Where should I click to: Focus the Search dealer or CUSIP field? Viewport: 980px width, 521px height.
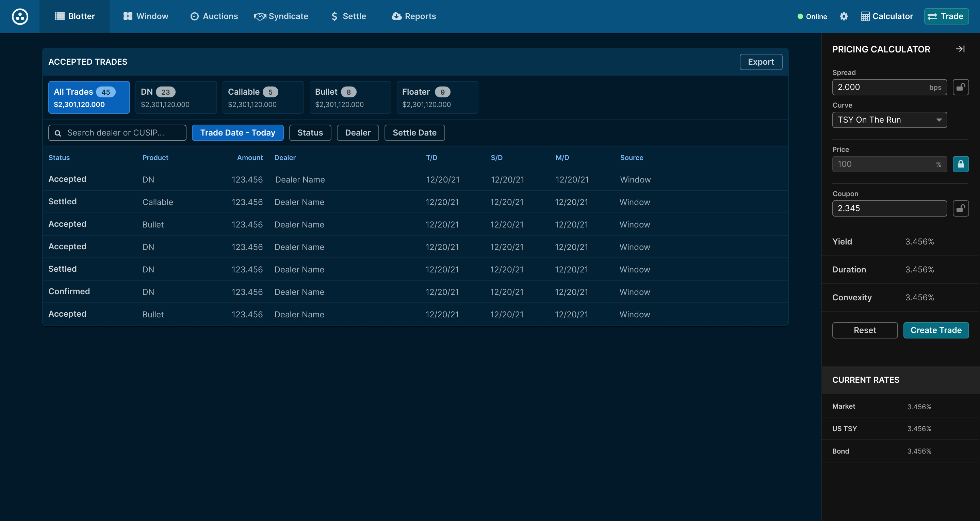(117, 133)
